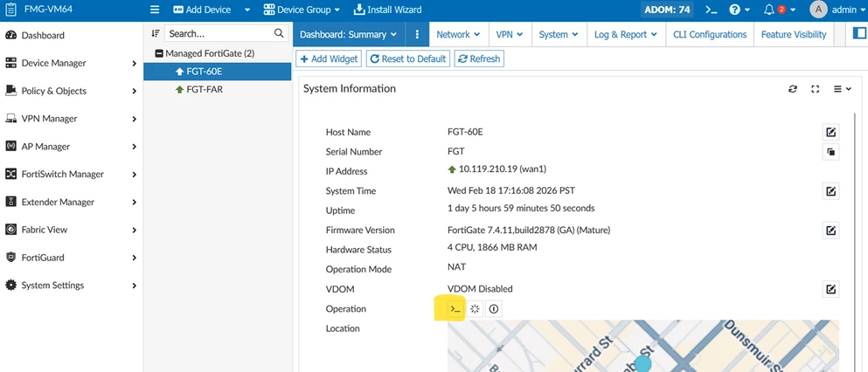
Task: Click the System Settings gear icon
Action: pyautogui.click(x=10, y=286)
